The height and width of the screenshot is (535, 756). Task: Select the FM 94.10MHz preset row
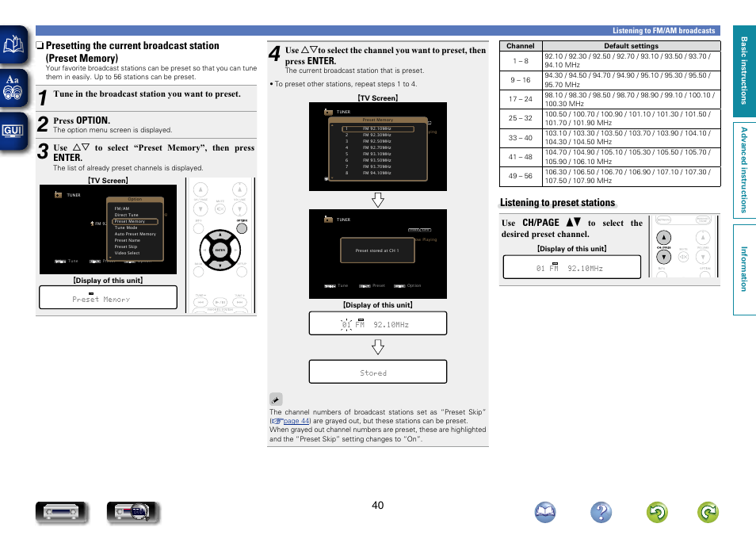point(378,173)
